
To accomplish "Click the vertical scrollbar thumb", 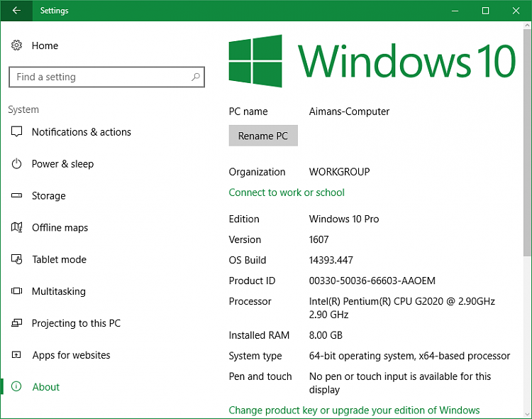I will (527, 143).
